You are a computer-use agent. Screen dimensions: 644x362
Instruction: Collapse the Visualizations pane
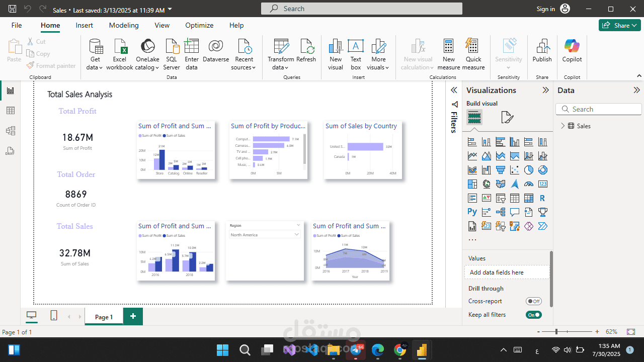545,90
